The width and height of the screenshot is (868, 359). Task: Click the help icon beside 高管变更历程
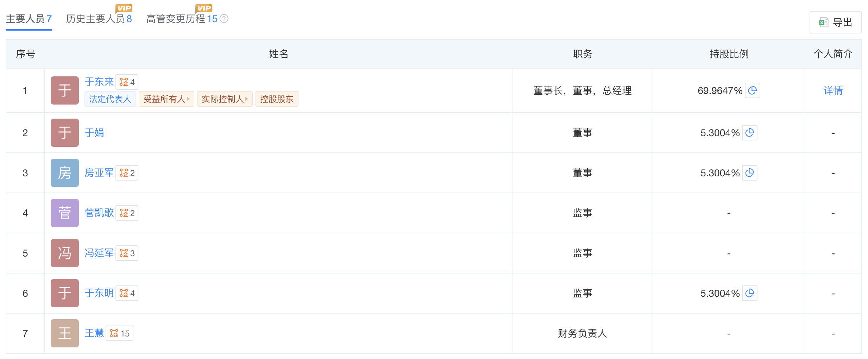pyautogui.click(x=224, y=19)
